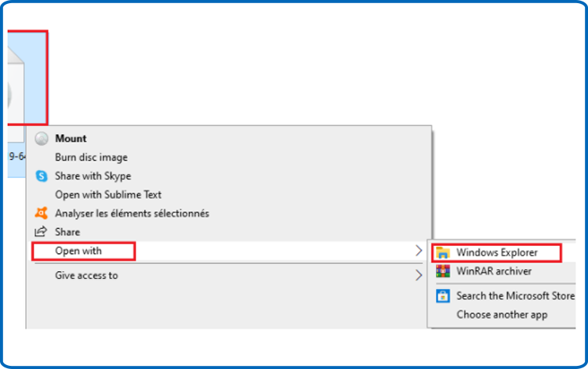Click the Avast antivirus icon
588x369 pixels.
pyautogui.click(x=42, y=213)
